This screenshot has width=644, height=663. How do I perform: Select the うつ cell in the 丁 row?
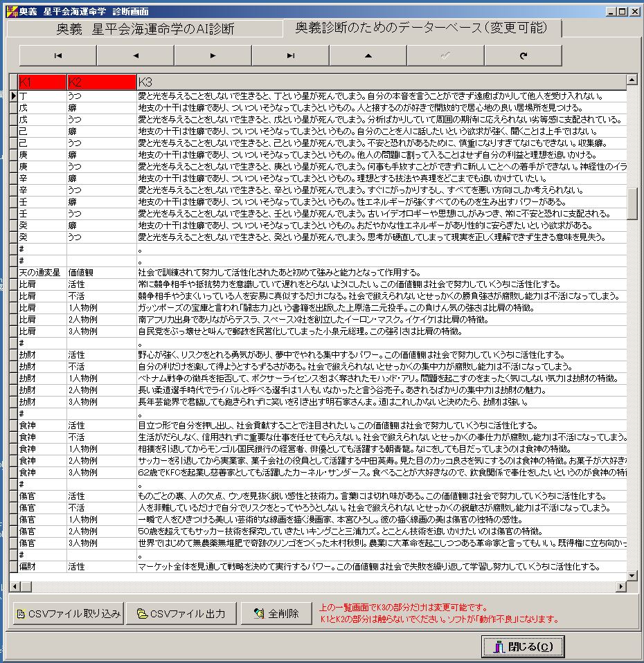[x=102, y=96]
